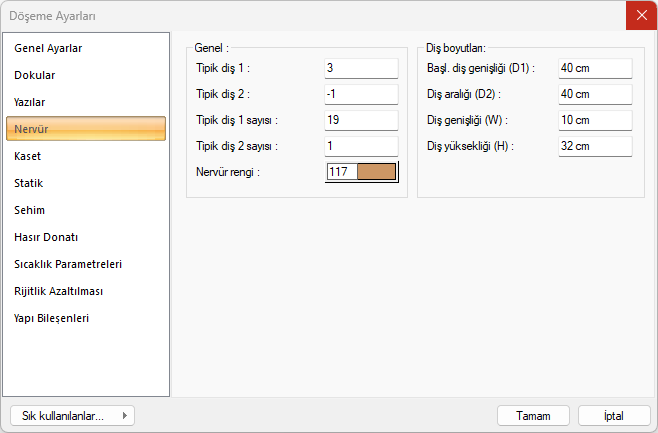
Task: Focus the Tipik diş 2 value box
Action: [361, 94]
